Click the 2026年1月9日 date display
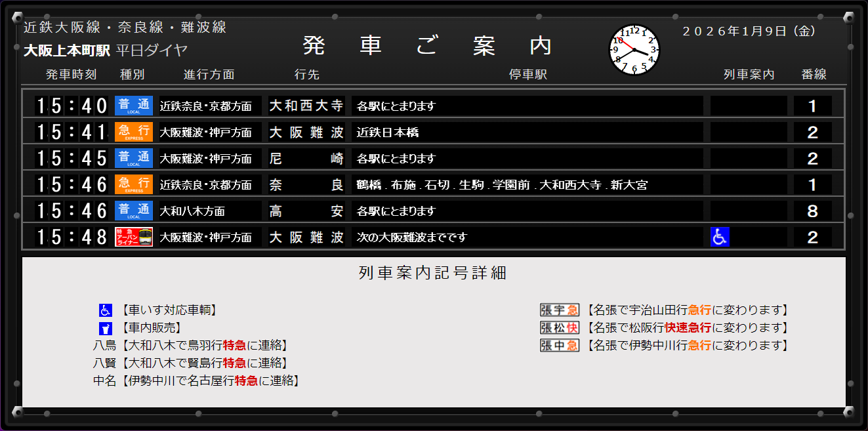 (749, 31)
